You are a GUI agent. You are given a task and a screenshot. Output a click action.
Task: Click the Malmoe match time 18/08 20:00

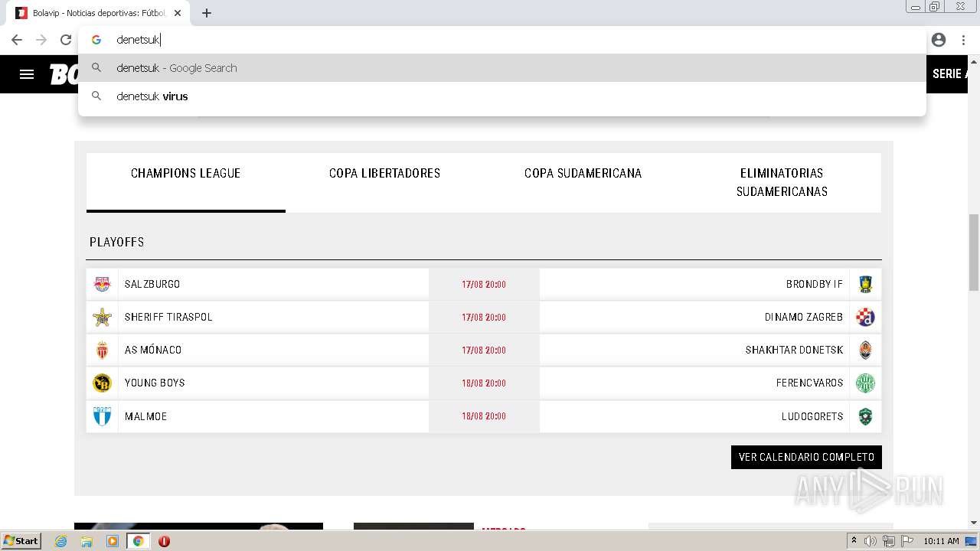click(x=484, y=416)
